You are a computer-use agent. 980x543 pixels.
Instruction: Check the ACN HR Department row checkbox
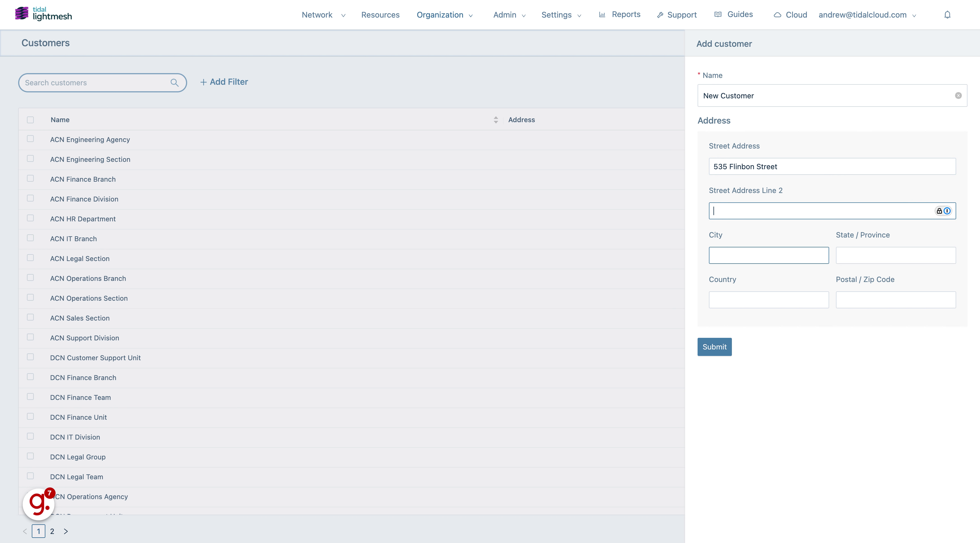30,218
